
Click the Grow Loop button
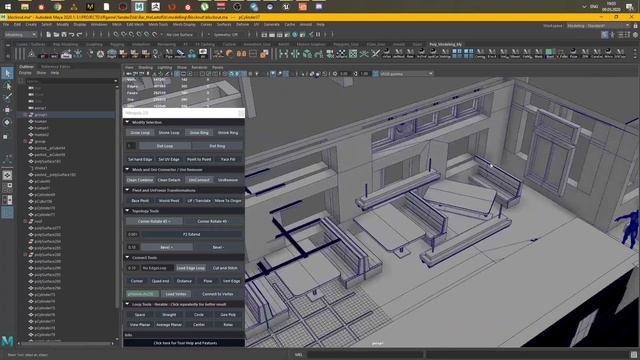(x=140, y=133)
